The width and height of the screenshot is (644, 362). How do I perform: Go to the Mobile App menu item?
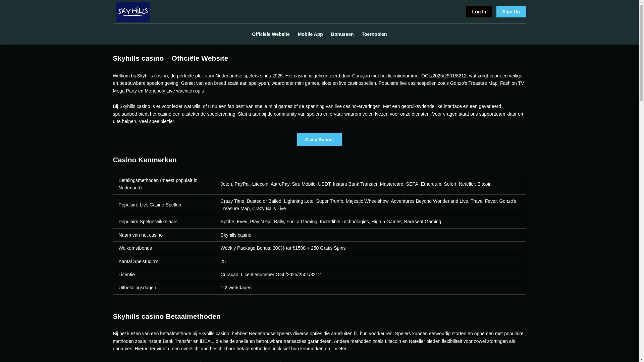click(310, 34)
